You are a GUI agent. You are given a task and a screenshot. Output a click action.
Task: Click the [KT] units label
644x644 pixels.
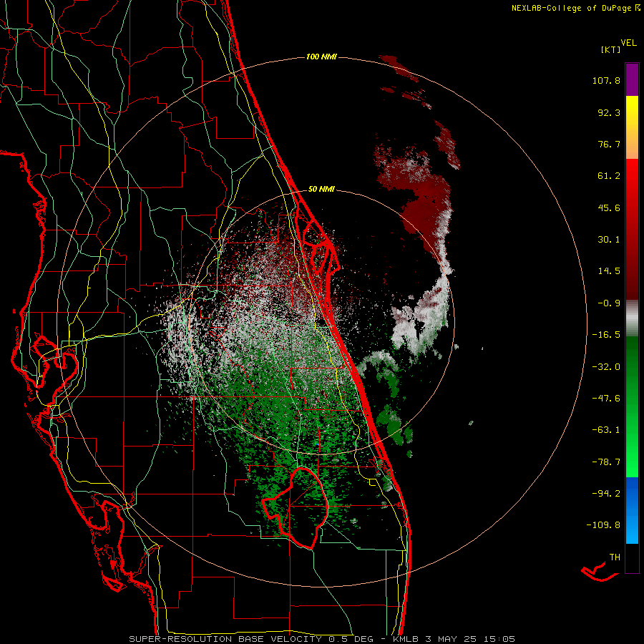tap(610, 49)
